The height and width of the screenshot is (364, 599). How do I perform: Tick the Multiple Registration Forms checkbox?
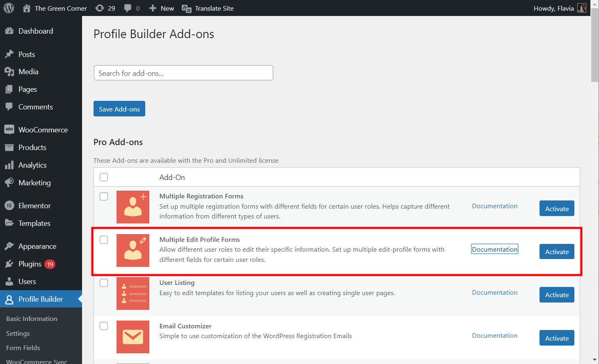[104, 196]
